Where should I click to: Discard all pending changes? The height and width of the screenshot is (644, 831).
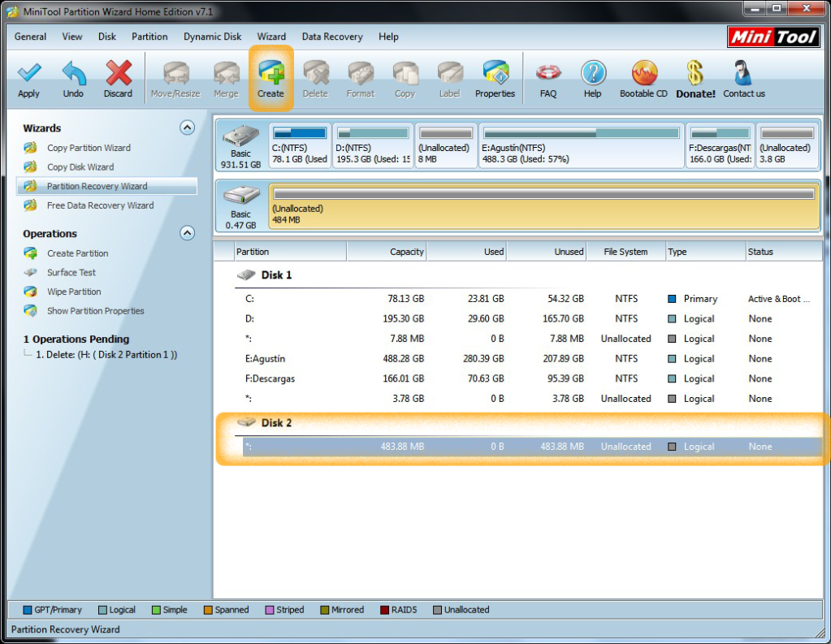118,80
